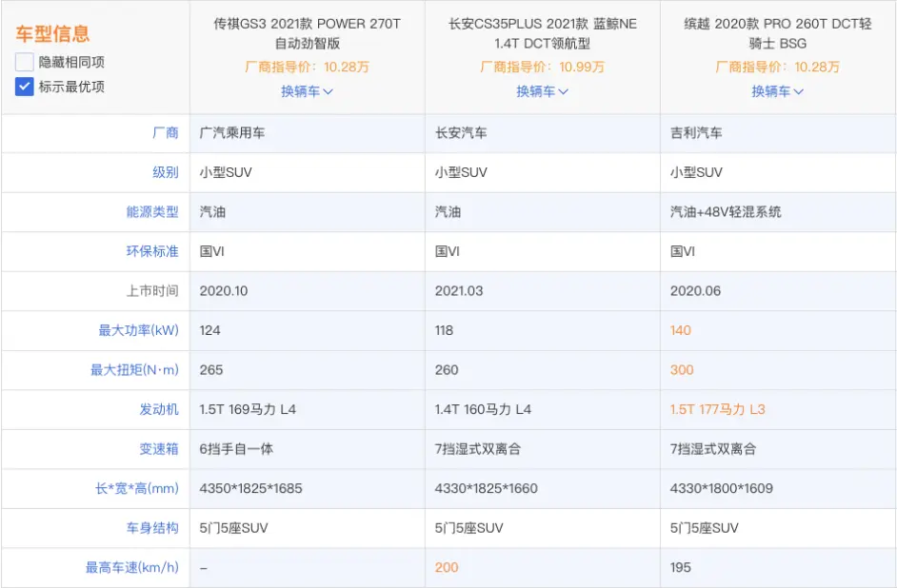Check the 隐藏相同项 checkbox

[24, 62]
